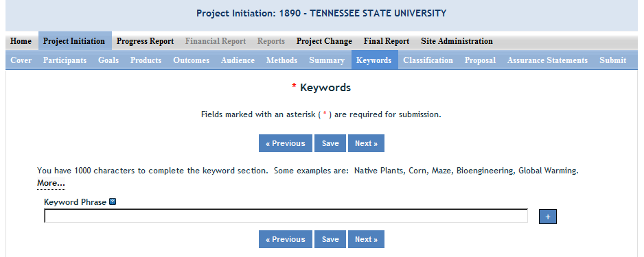This screenshot has width=644, height=257.
Task: Select the Summary tab
Action: click(327, 60)
